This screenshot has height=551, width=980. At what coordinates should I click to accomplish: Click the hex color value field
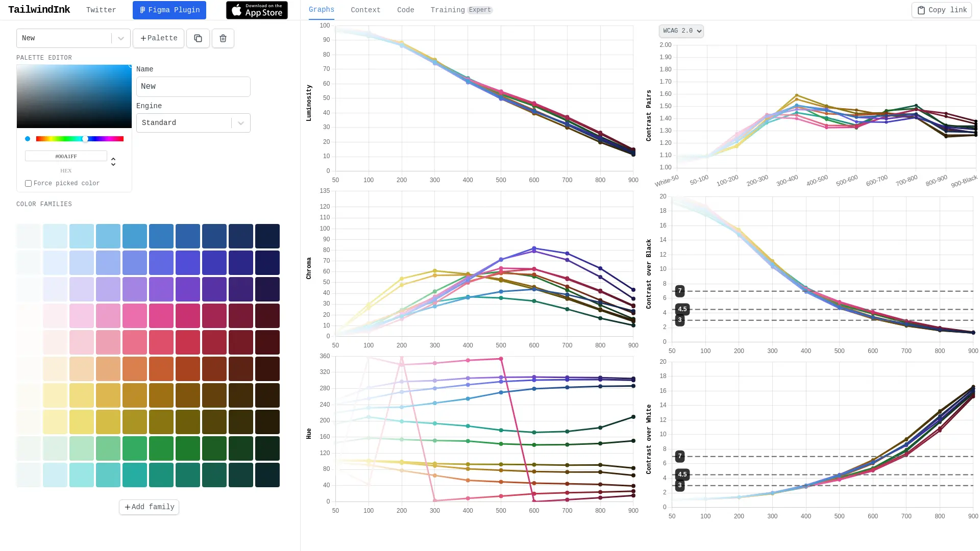point(66,156)
